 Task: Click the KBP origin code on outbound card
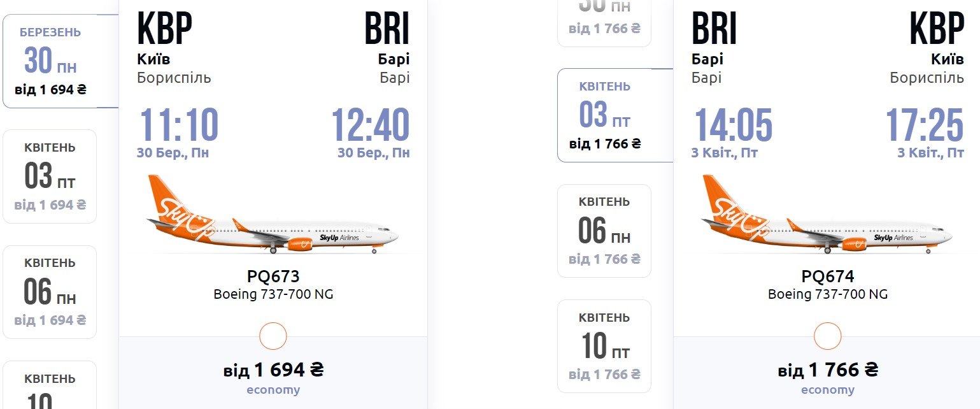click(x=165, y=29)
